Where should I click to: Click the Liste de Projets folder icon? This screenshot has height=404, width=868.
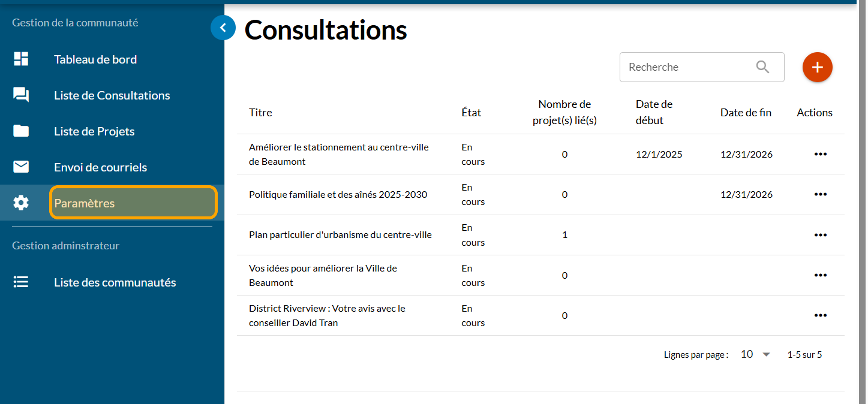coord(21,131)
